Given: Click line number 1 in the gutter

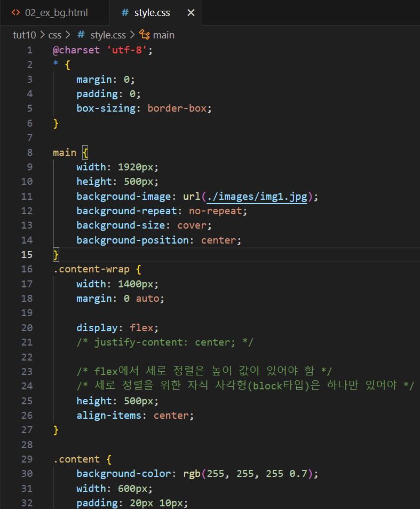Looking at the screenshot, I should coord(29,50).
